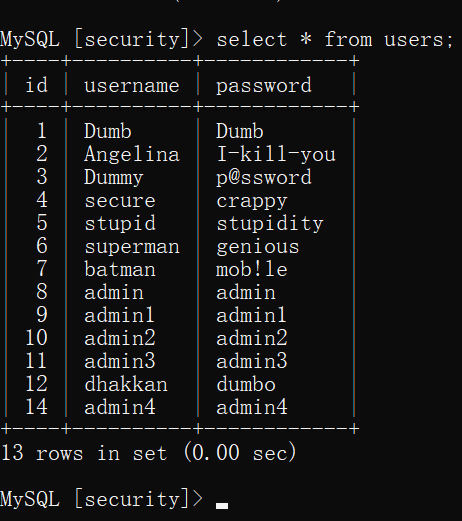Click the password 'stupidity'

click(270, 224)
